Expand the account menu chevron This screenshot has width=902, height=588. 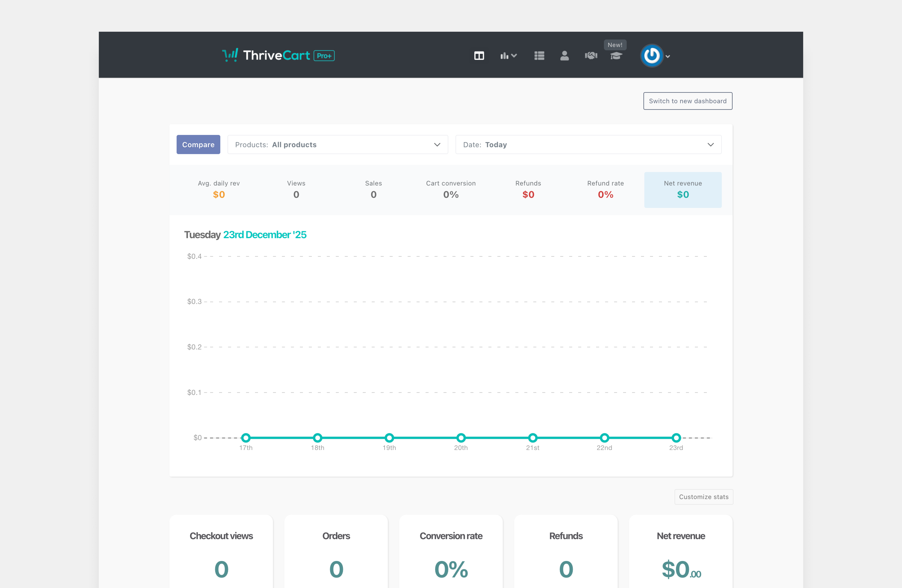point(668,56)
